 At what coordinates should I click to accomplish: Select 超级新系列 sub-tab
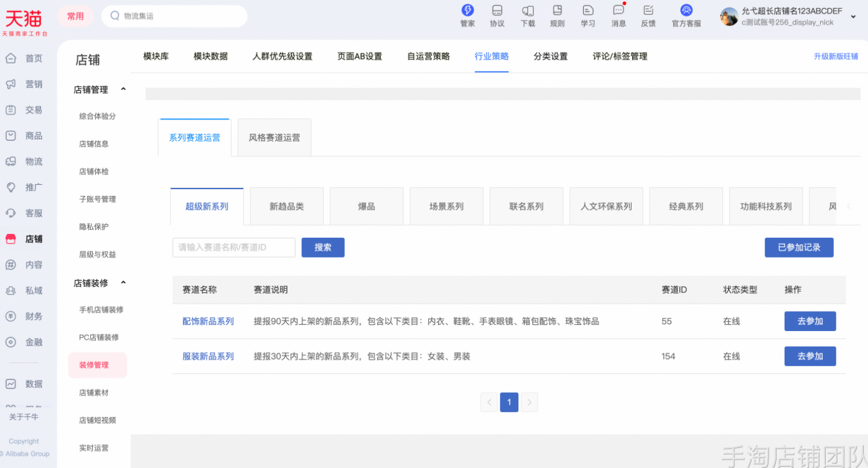(207, 207)
